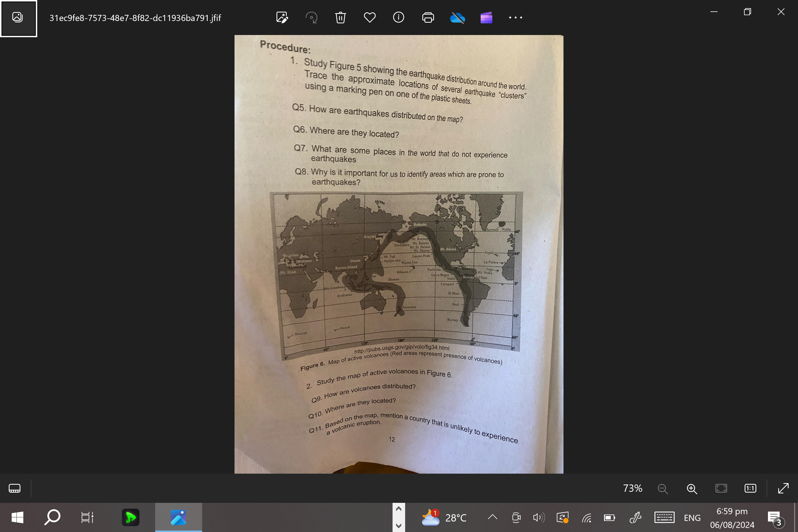Open the touch keyboard
Image resolution: width=798 pixels, height=532 pixels.
pos(664,517)
